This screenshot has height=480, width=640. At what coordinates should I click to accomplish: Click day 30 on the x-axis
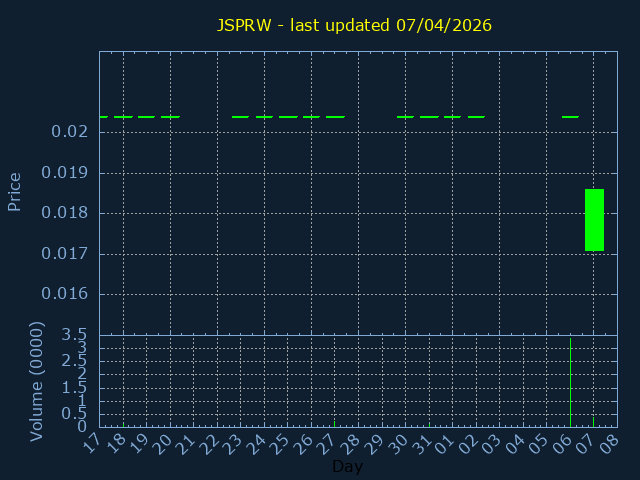coord(398,442)
